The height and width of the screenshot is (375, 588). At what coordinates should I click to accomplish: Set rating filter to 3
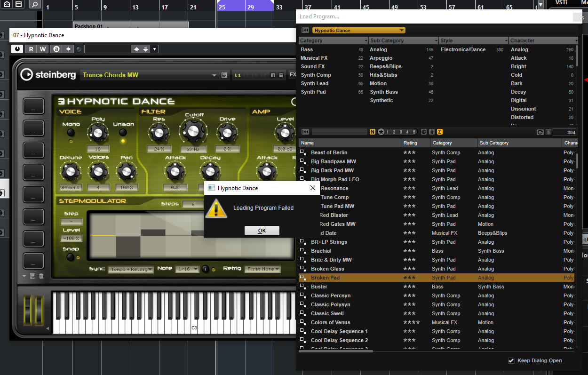(x=401, y=132)
